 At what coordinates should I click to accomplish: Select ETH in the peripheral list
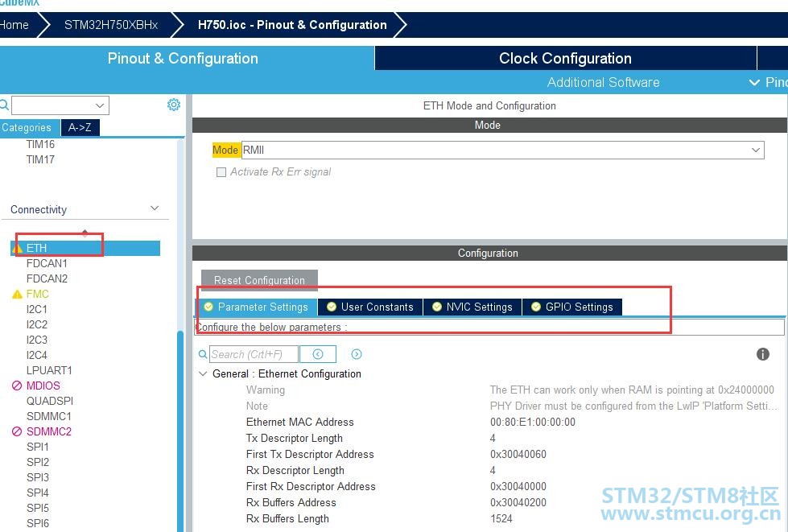37,248
